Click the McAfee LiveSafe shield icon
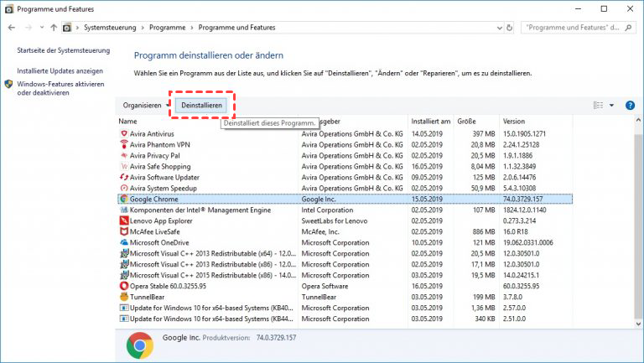This screenshot has width=644, height=363. (x=124, y=231)
